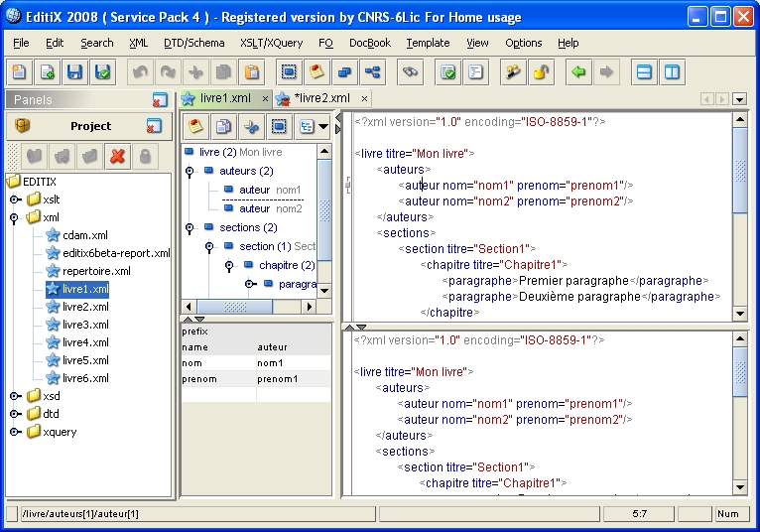Viewport: 760px width, 532px height.
Task: Open the tree view options dropdown arrow
Action: pyautogui.click(x=323, y=127)
